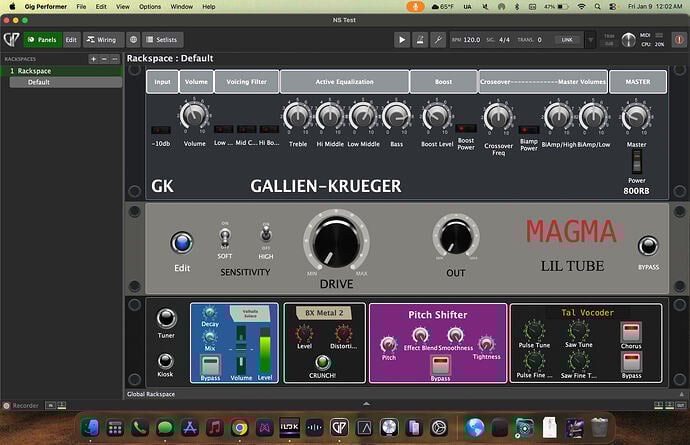690x445 pixels.
Task: Switch to the Wiring view
Action: click(x=101, y=40)
